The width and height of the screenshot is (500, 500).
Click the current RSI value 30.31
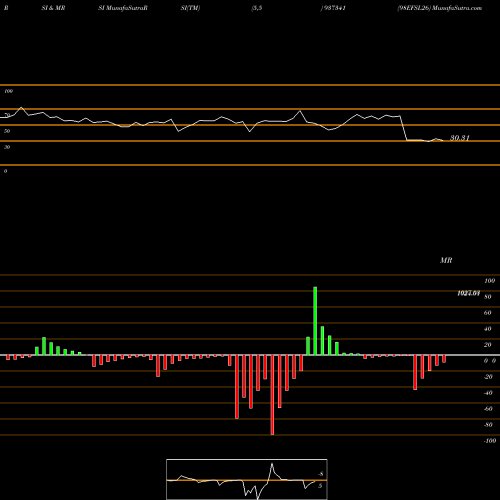(x=460, y=138)
